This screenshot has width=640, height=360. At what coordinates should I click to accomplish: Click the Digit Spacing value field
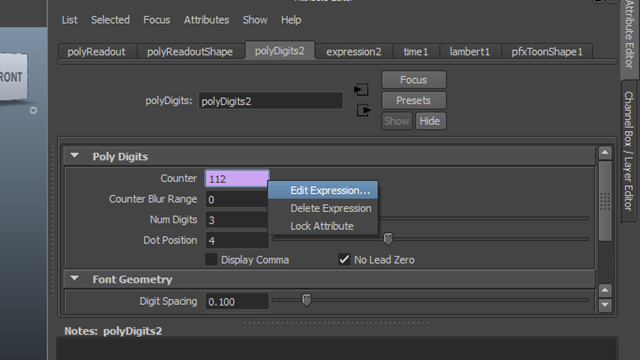click(237, 302)
